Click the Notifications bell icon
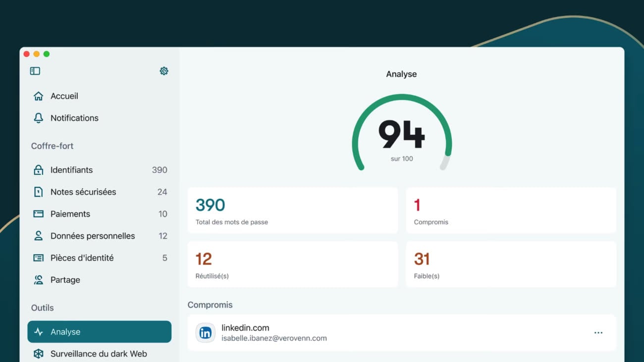This screenshot has height=362, width=644. (38, 118)
